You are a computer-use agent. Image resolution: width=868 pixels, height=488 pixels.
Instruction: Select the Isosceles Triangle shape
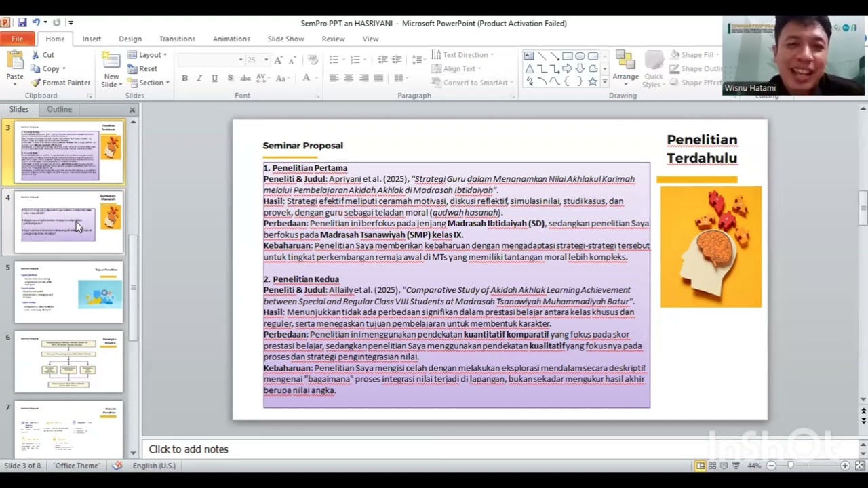click(529, 68)
